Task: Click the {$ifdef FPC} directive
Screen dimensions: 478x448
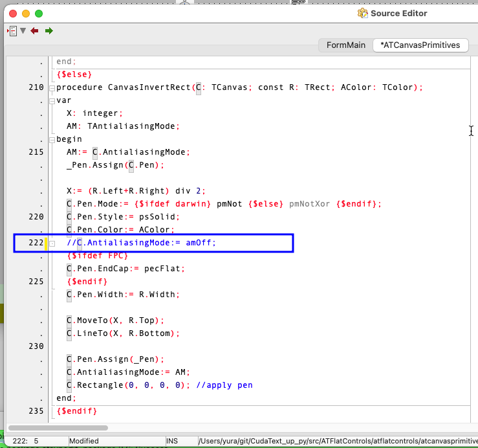Action: (97, 256)
